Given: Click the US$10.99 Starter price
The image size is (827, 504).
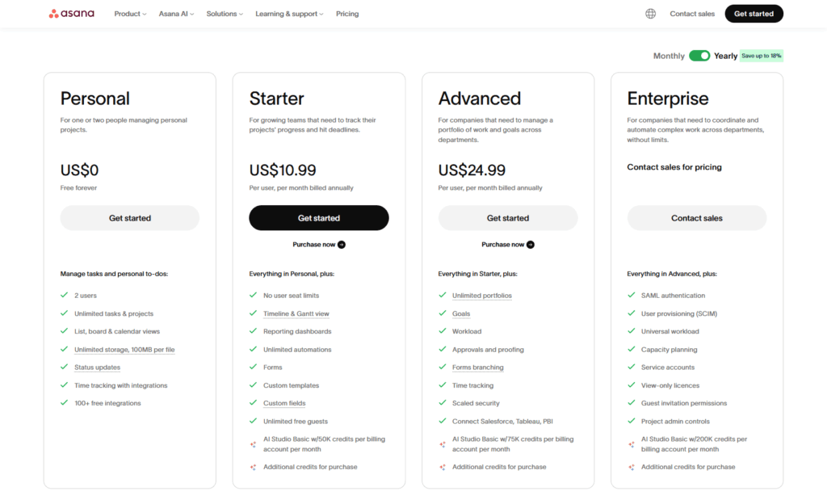Looking at the screenshot, I should [283, 170].
